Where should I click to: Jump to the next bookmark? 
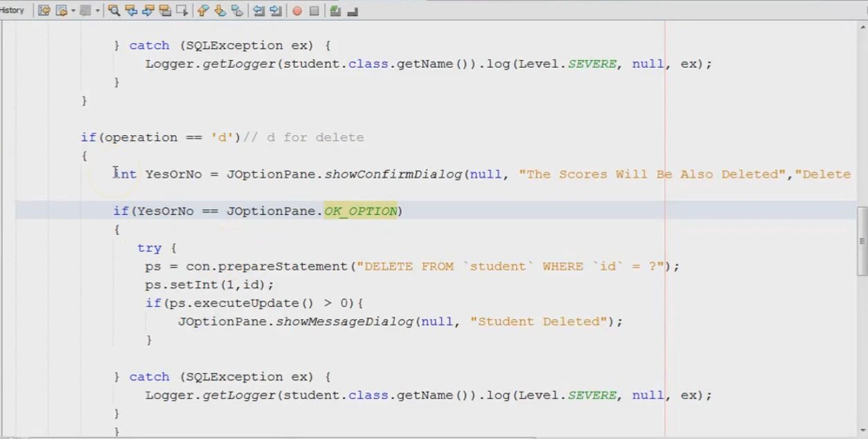220,10
